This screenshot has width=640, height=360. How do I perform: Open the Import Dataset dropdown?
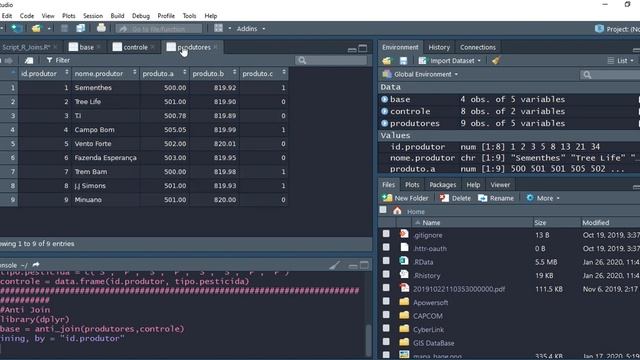[450, 61]
